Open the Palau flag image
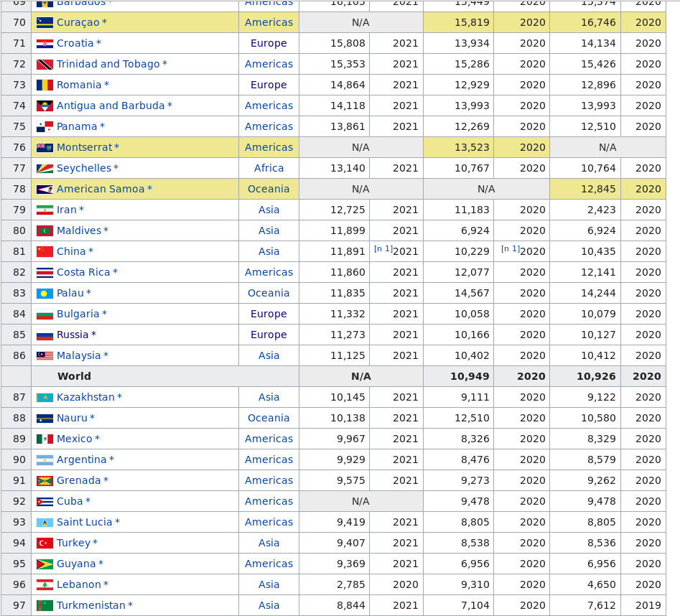 click(x=45, y=293)
